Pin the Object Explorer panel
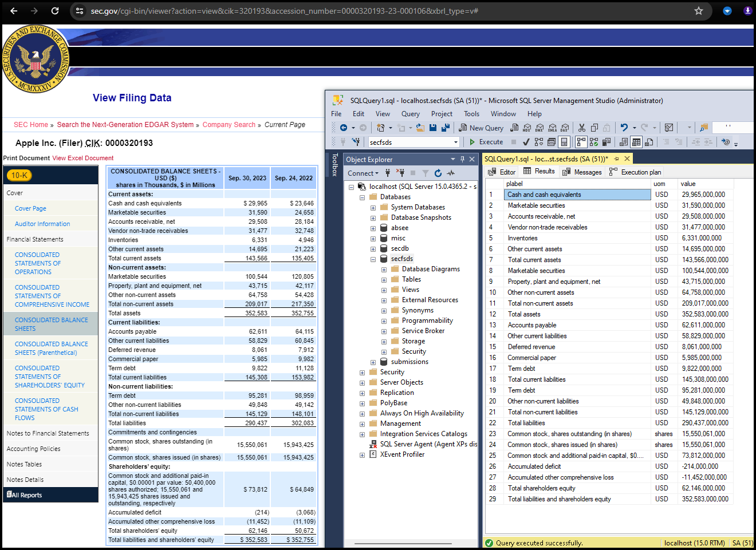 pos(462,159)
